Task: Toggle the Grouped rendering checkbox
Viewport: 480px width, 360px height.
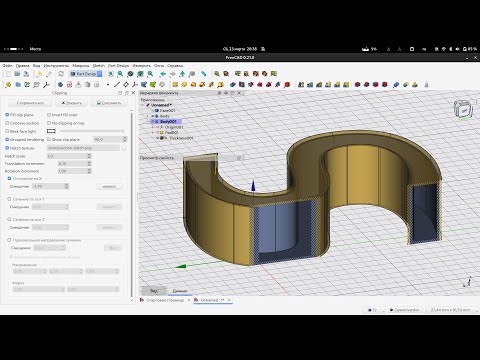Action: (x=7, y=139)
